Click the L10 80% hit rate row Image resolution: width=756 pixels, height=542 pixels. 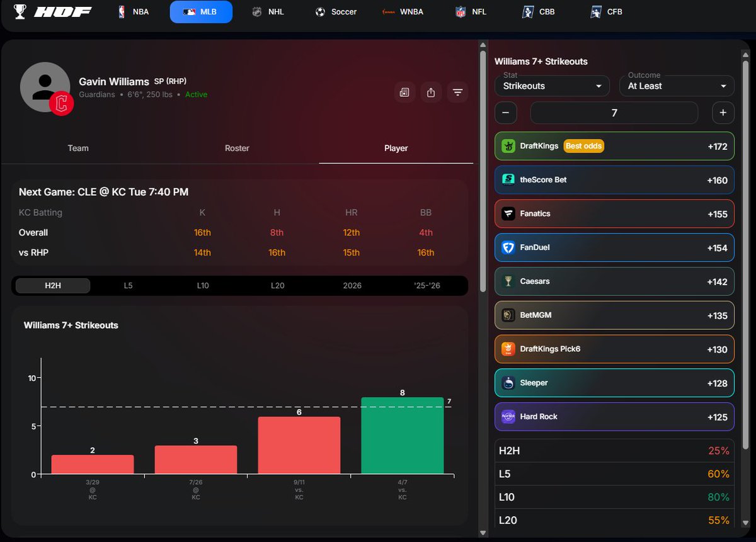614,497
